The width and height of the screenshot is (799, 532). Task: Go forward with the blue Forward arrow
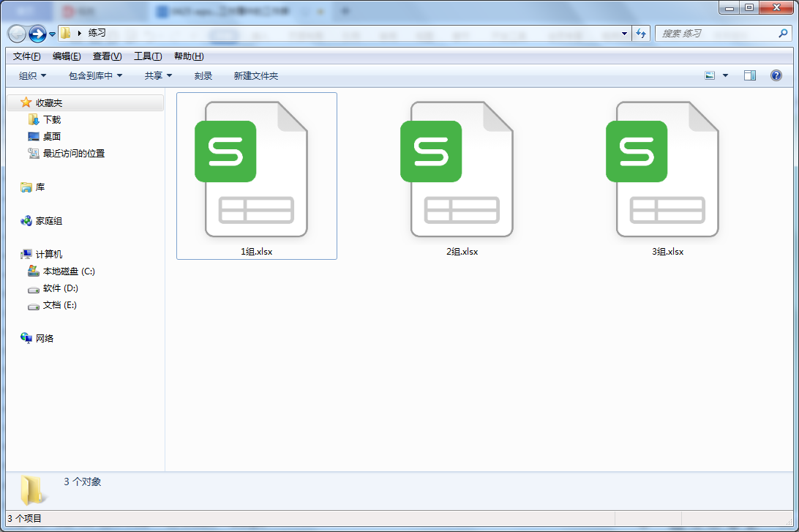tap(37, 34)
